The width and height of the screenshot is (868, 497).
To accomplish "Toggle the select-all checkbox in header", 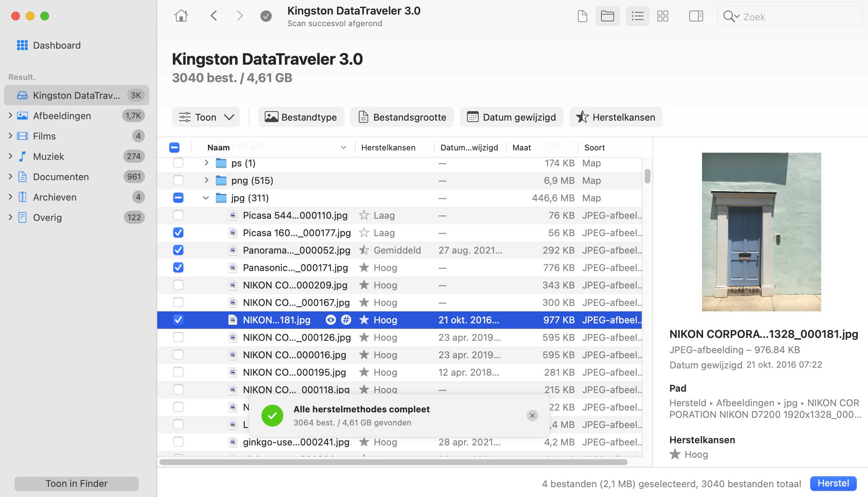I will pos(174,148).
